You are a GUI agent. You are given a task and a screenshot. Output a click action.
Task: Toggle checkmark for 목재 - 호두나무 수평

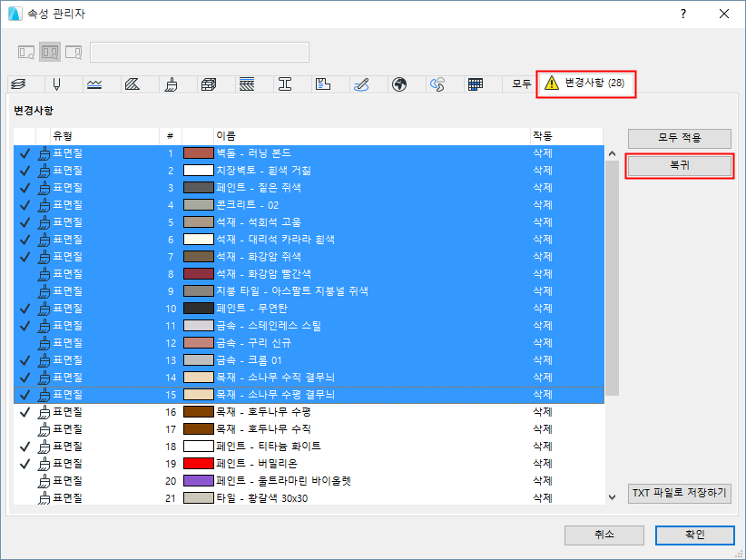tap(25, 412)
